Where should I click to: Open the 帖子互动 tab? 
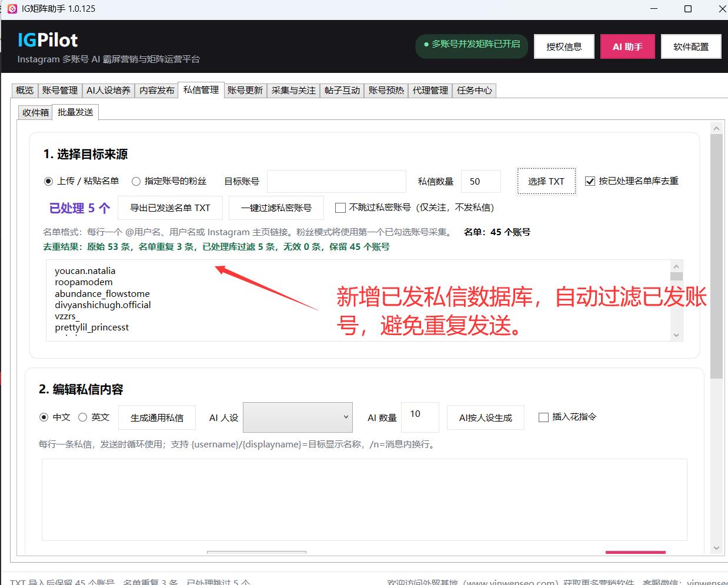coord(342,91)
